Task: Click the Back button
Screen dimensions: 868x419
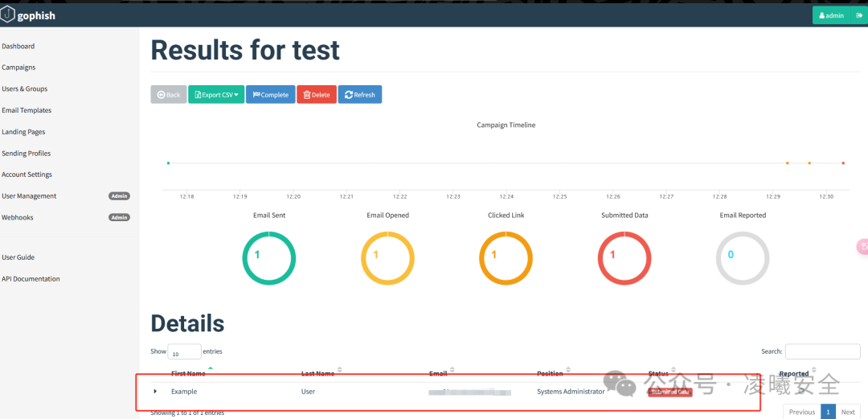Action: [x=169, y=95]
